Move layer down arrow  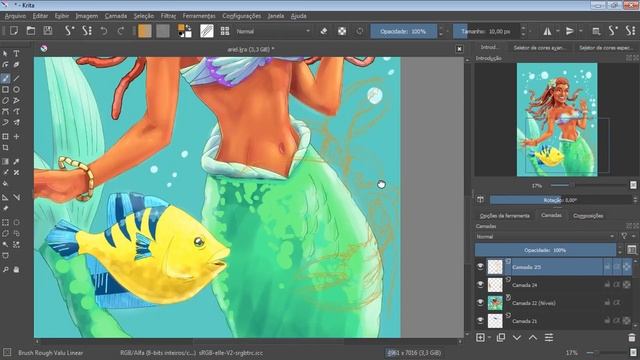coord(517,338)
